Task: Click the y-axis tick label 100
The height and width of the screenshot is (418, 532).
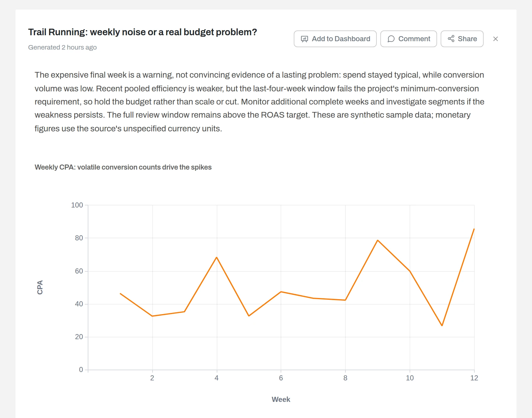Action: [77, 205]
